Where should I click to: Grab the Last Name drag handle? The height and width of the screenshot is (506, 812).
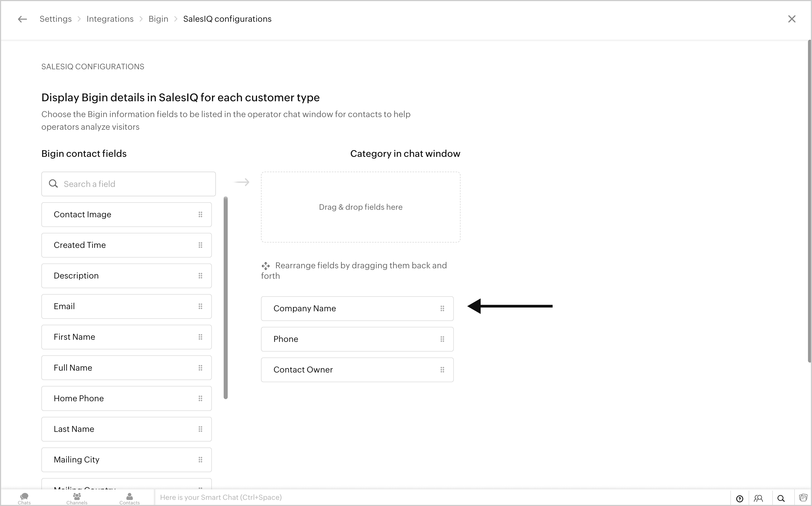200,429
